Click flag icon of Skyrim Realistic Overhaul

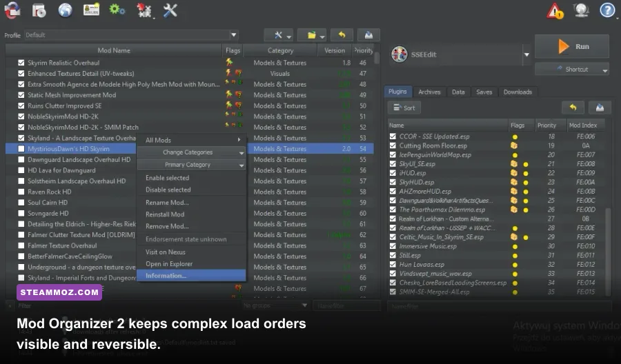point(229,62)
